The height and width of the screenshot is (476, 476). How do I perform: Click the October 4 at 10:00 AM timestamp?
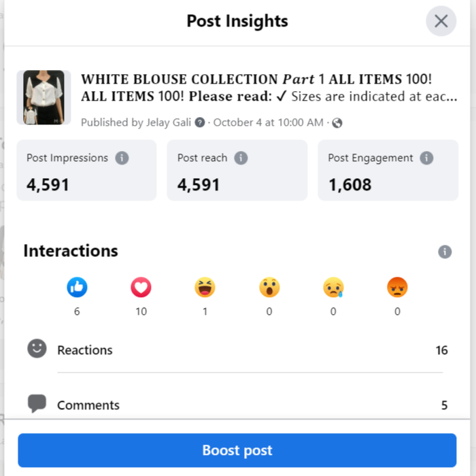pos(269,123)
